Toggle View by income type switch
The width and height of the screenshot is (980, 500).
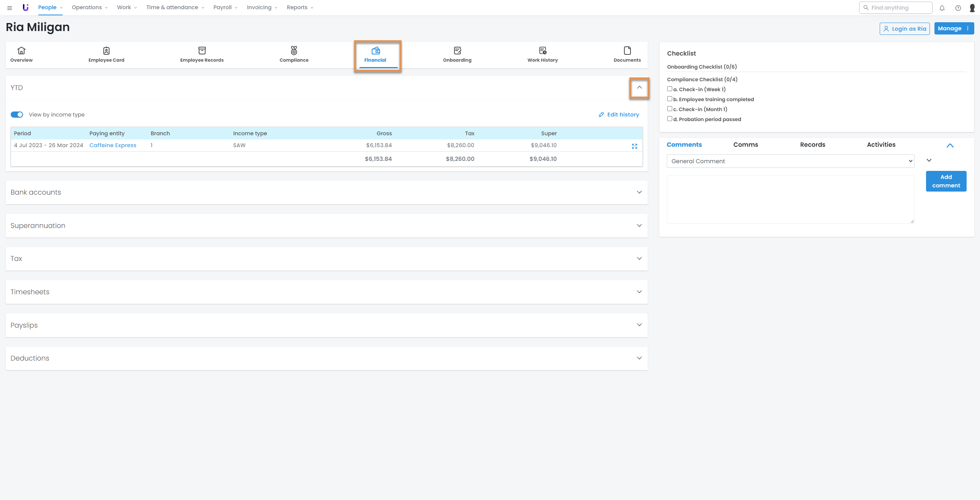(x=17, y=115)
